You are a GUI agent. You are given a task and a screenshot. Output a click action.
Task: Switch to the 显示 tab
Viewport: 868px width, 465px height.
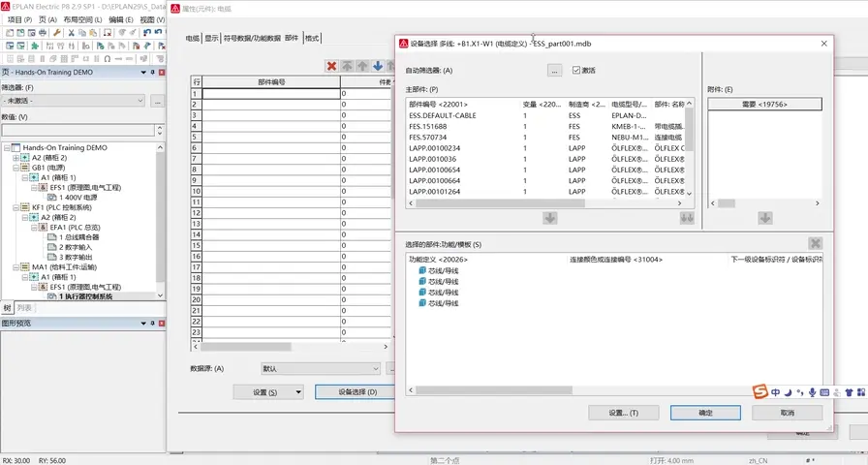point(211,38)
